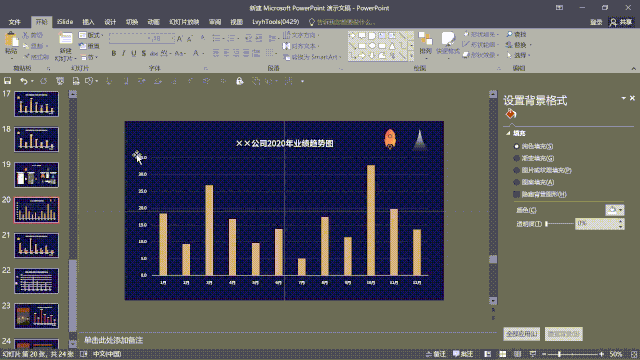640x360 pixels.
Task: Expand the shapes gallery More arrow
Action: point(411,56)
